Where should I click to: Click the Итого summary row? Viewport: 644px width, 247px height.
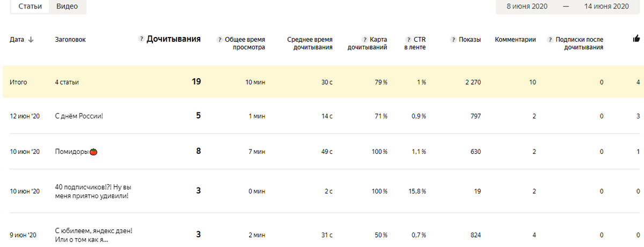(x=322, y=82)
